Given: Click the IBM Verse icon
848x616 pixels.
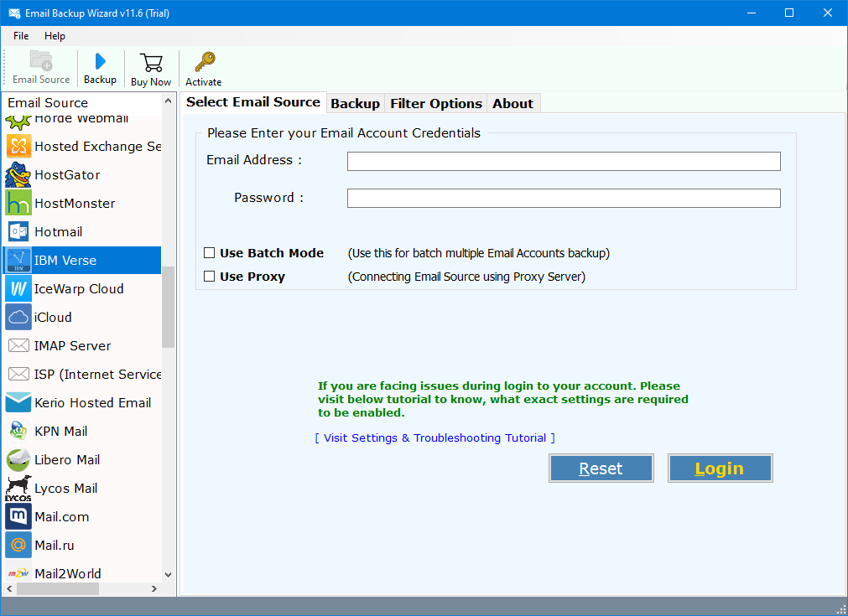Looking at the screenshot, I should pyautogui.click(x=18, y=261).
